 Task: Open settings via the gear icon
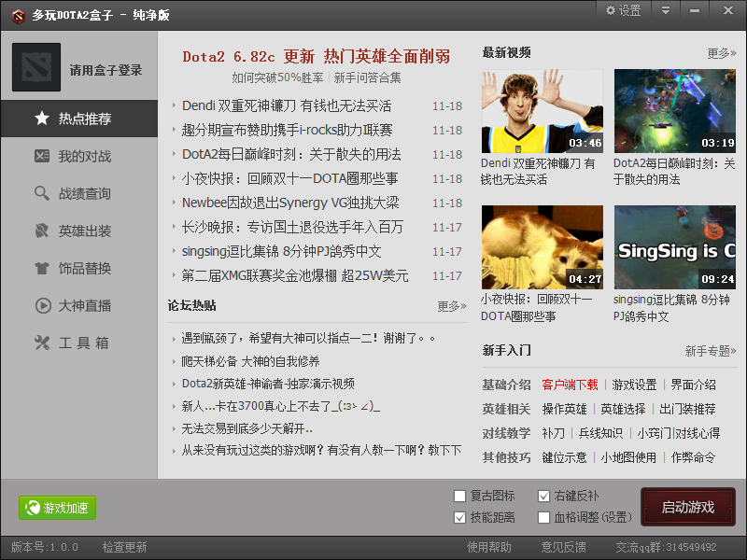pos(611,10)
